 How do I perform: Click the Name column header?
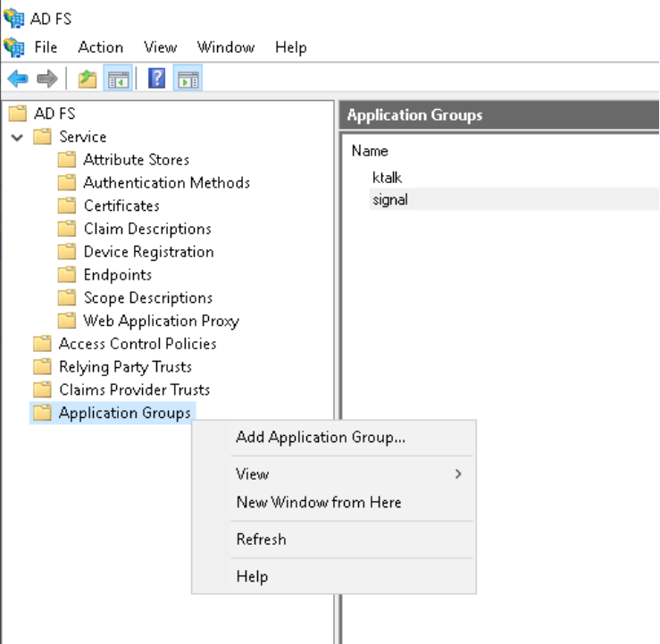pos(370,151)
